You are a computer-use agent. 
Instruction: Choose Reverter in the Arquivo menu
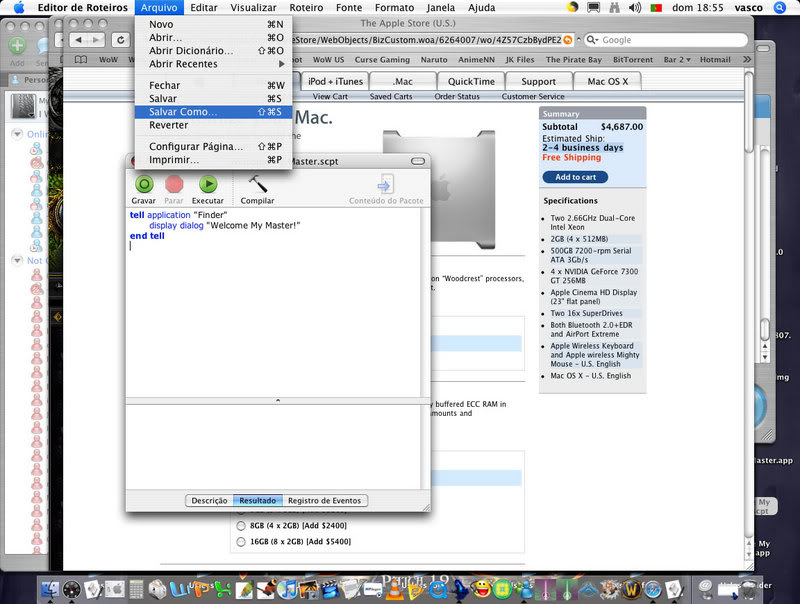pos(213,125)
